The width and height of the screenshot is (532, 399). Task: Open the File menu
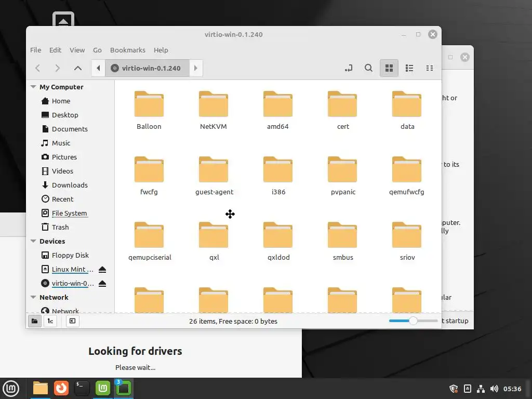pyautogui.click(x=36, y=50)
